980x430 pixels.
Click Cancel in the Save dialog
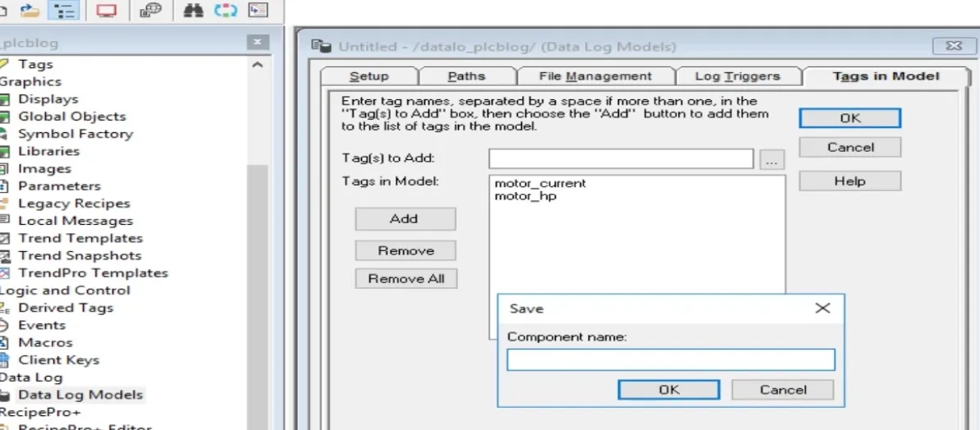[783, 390]
